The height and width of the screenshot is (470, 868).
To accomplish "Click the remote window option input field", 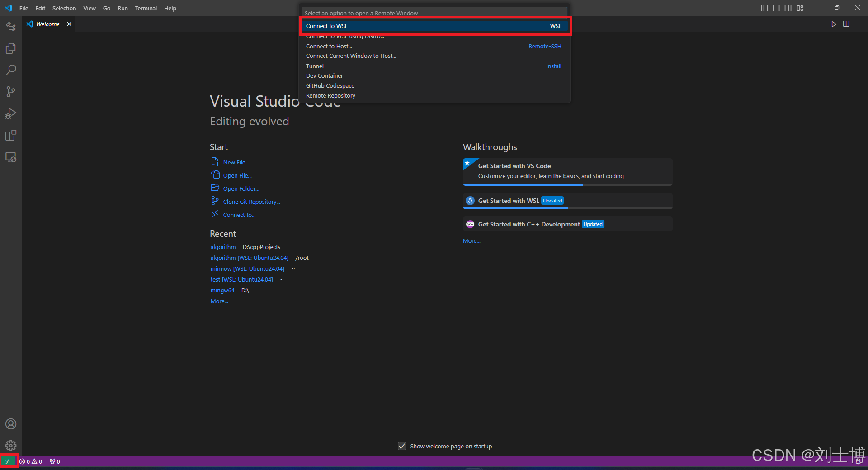I will click(x=434, y=13).
